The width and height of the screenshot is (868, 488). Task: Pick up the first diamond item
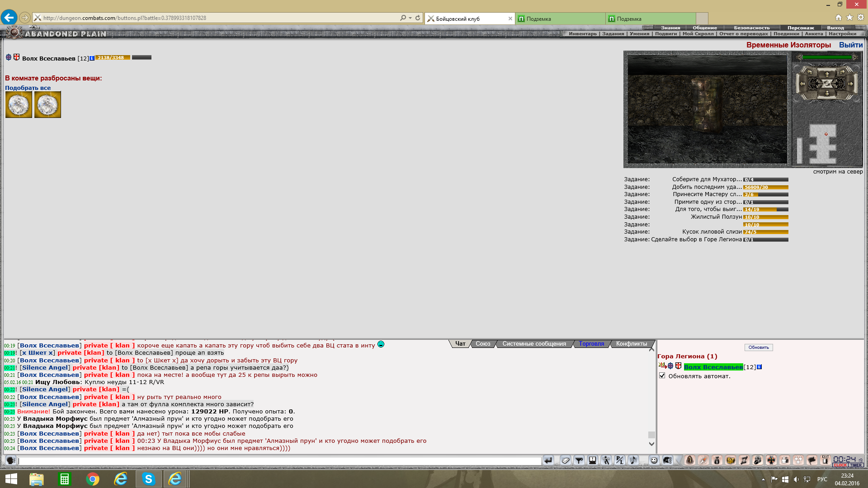pyautogui.click(x=19, y=105)
